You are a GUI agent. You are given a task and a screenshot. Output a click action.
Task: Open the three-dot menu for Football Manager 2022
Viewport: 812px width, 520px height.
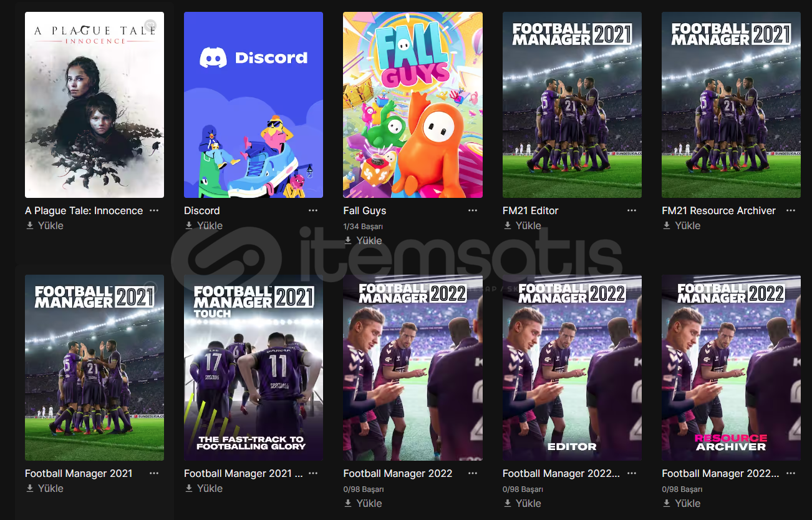tap(473, 474)
